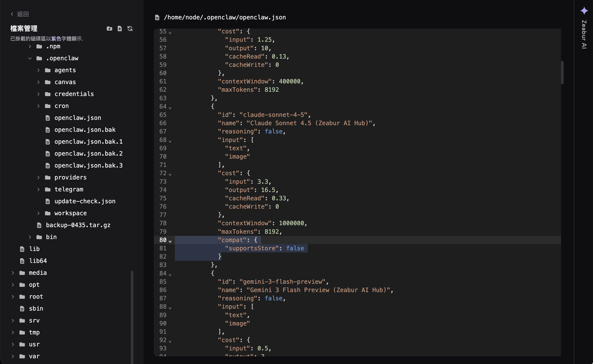Click the agents folder icon
The height and width of the screenshot is (364, 593).
(x=48, y=70)
